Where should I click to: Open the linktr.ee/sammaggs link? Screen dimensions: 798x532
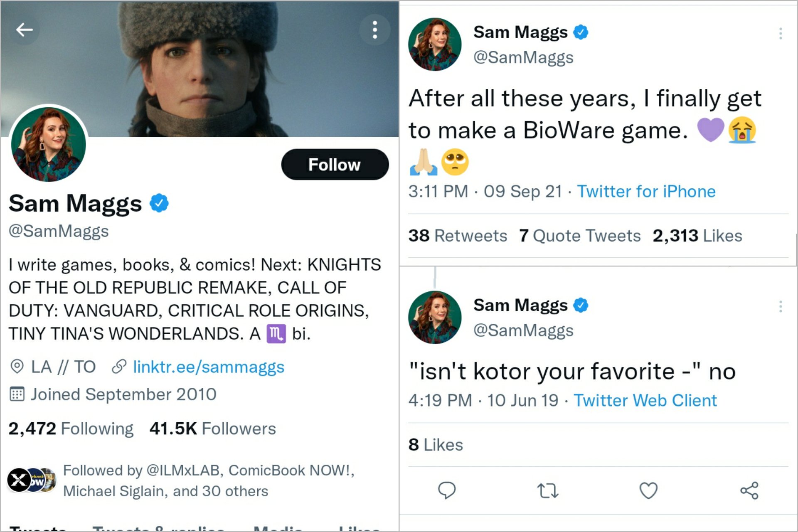tap(208, 367)
